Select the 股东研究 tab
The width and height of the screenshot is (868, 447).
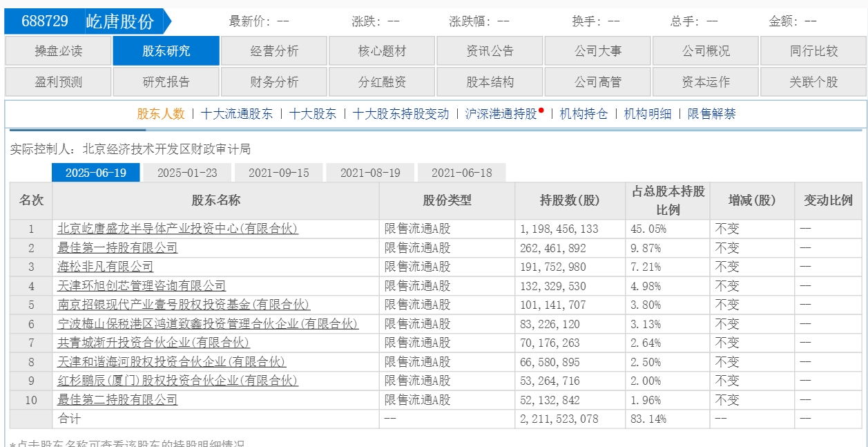pyautogui.click(x=166, y=51)
